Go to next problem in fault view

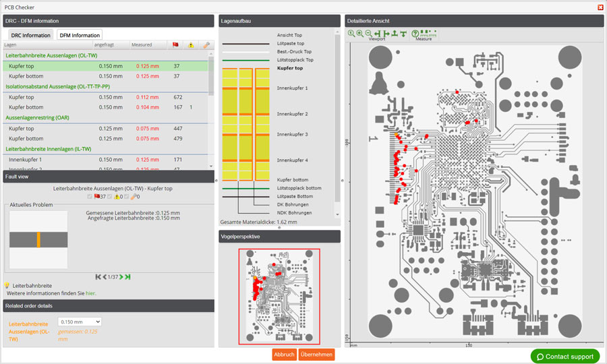coord(121,276)
